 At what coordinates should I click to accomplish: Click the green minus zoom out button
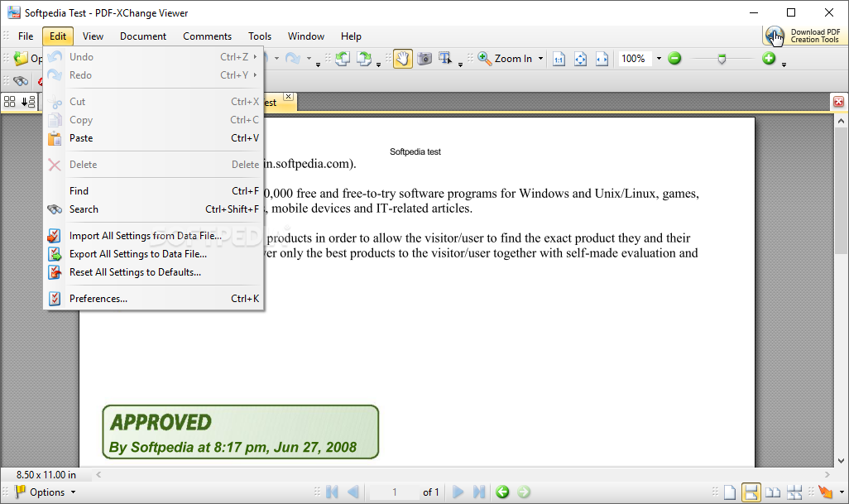[x=674, y=59]
